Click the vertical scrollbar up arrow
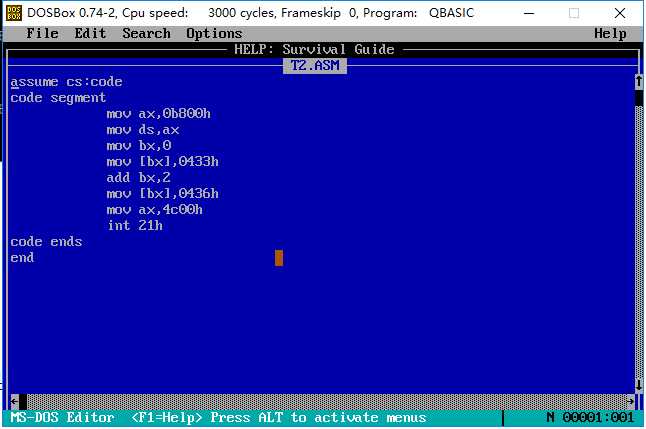The width and height of the screenshot is (646, 429). pos(639,81)
